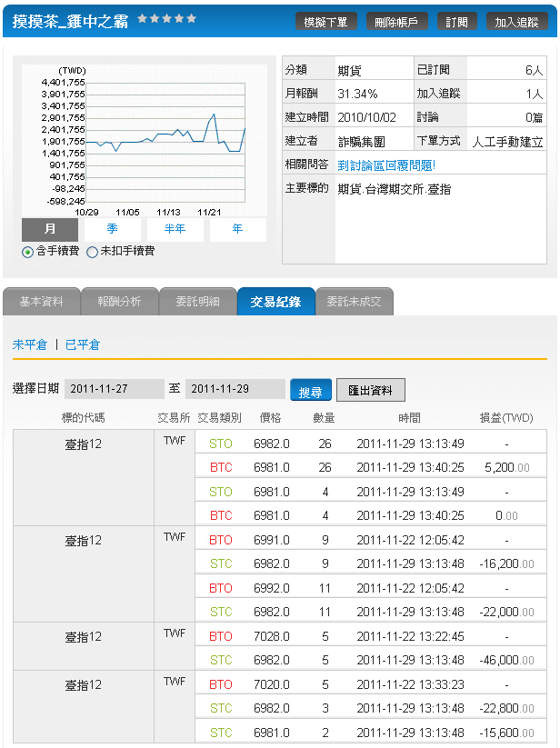Click the end date field 2011-11-29
560x748 pixels.
click(235, 389)
